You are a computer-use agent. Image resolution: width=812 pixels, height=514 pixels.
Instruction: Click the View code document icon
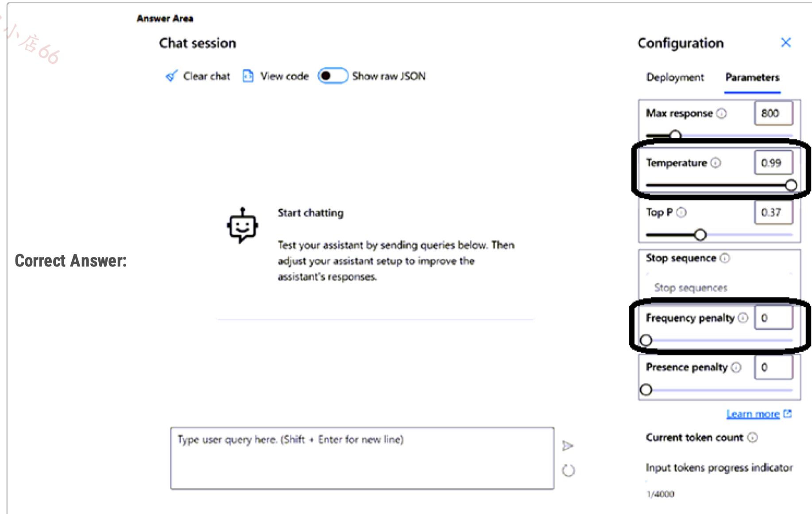pos(248,76)
